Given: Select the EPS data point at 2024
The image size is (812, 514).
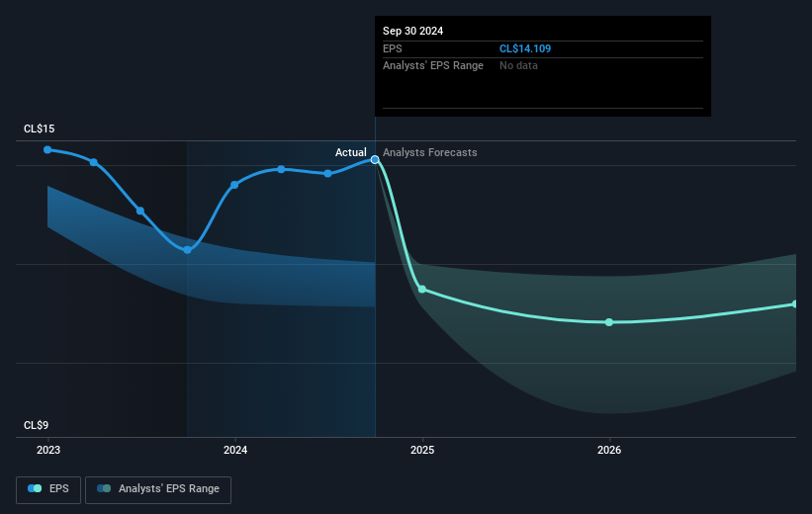Looking at the screenshot, I should point(234,185).
